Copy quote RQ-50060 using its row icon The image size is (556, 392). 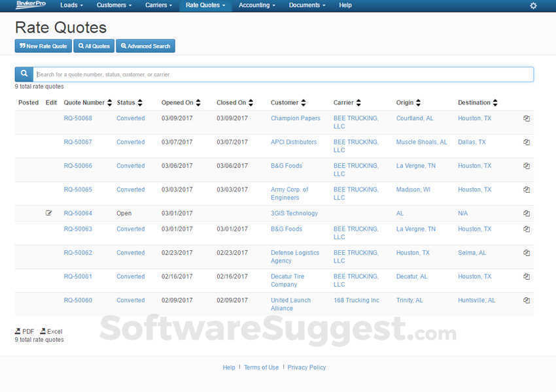(527, 301)
